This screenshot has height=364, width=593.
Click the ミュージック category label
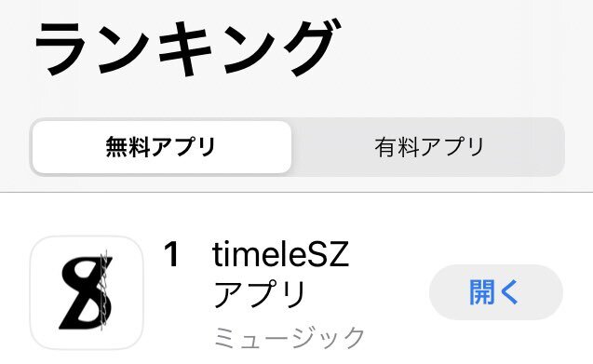(289, 337)
